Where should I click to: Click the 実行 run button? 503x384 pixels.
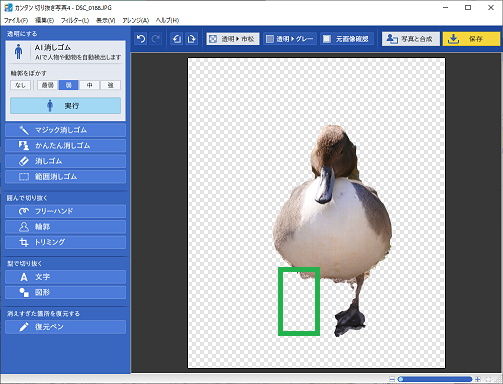pyautogui.click(x=66, y=106)
